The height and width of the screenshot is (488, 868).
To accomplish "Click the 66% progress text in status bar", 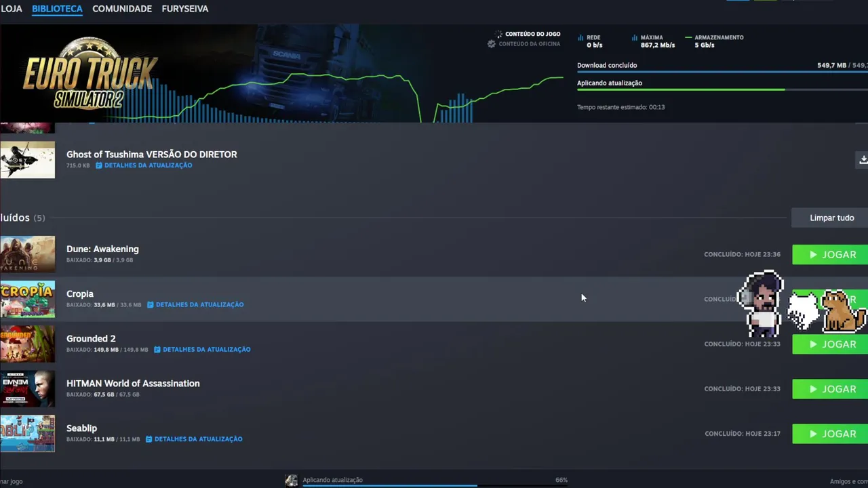I will point(561,480).
